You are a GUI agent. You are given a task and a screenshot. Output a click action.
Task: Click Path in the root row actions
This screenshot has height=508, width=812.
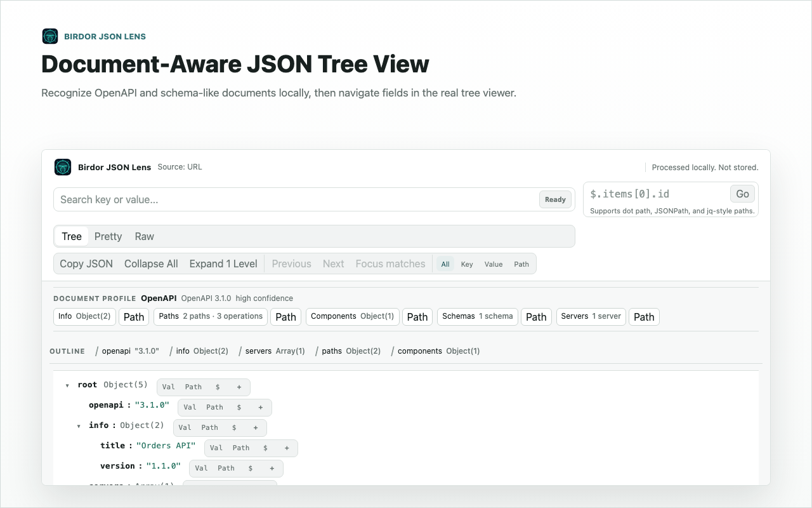[193, 387]
